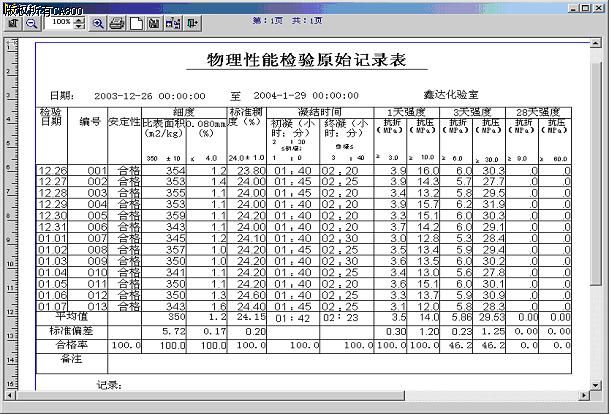Image resolution: width=611 pixels, height=415 pixels.
Task: Click the first toolbar icon for whole-page view
Action: 11,21
